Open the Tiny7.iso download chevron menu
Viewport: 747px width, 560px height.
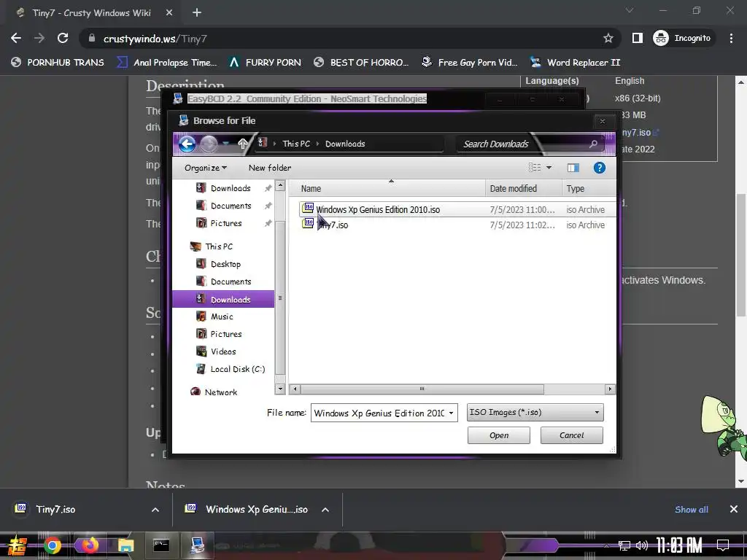coord(155,510)
